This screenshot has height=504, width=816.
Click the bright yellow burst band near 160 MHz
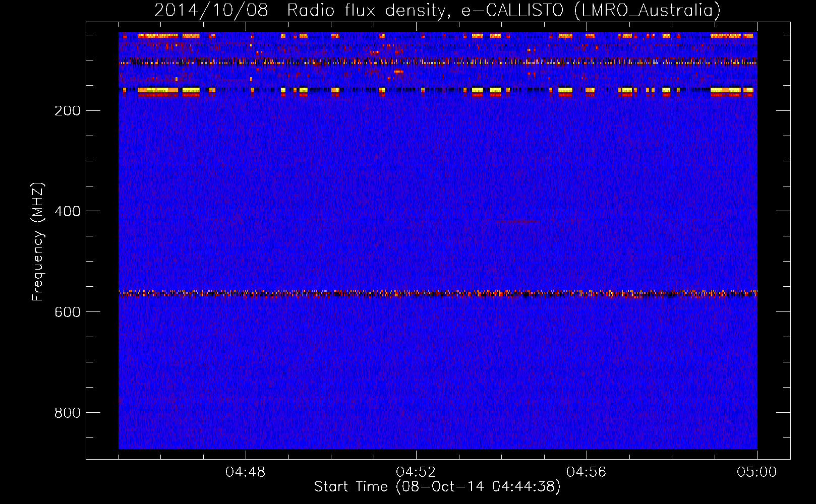point(438,91)
